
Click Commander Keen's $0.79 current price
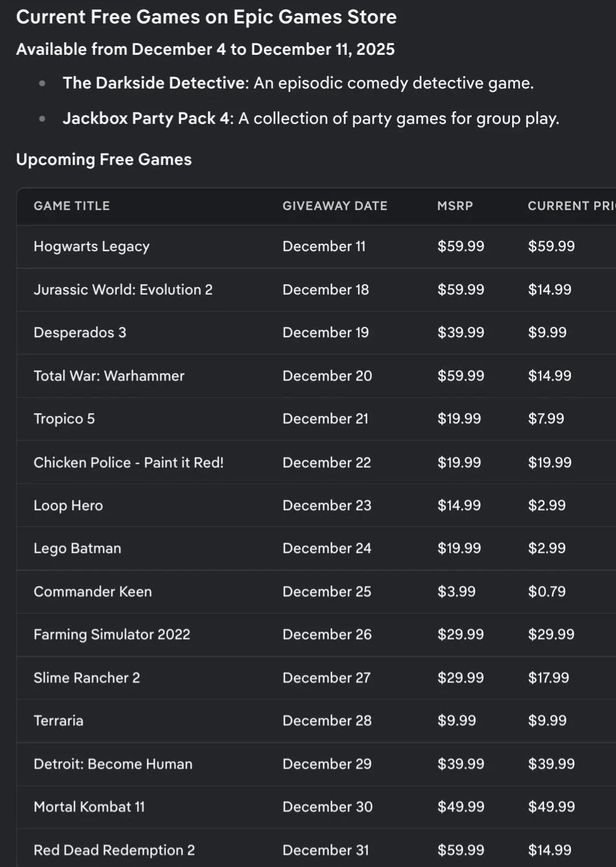pos(546,592)
